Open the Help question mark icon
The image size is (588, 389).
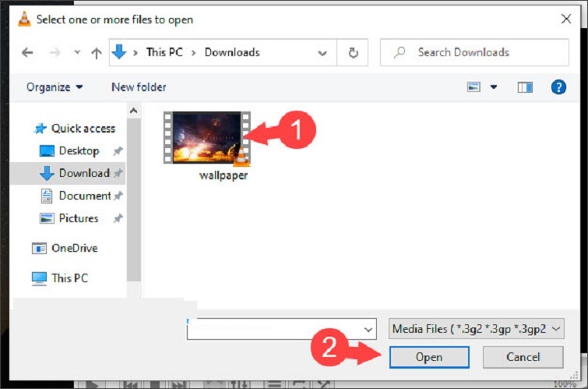point(558,87)
